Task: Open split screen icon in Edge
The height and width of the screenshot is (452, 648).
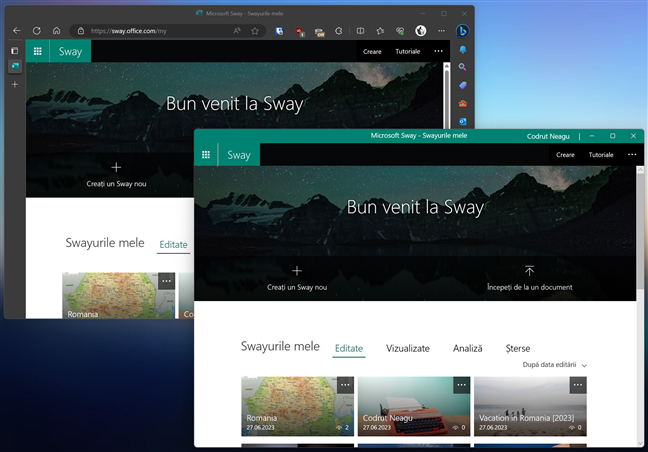Action: (360, 31)
